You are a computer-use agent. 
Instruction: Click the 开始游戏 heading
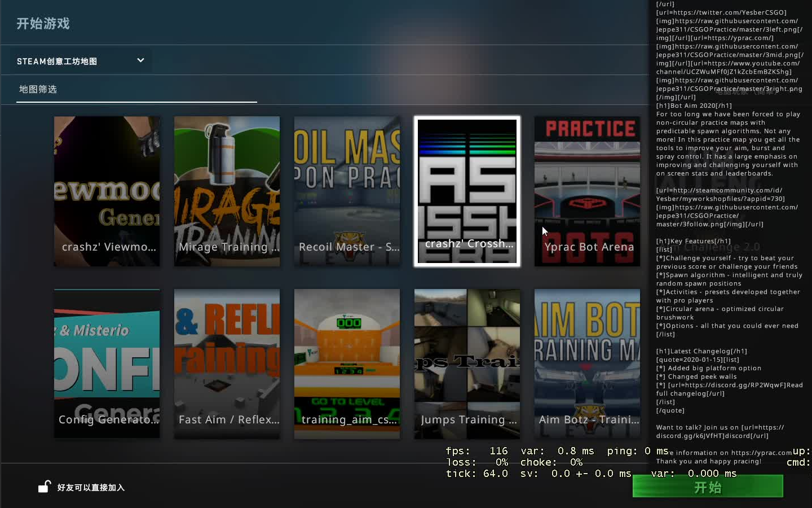pos(43,24)
